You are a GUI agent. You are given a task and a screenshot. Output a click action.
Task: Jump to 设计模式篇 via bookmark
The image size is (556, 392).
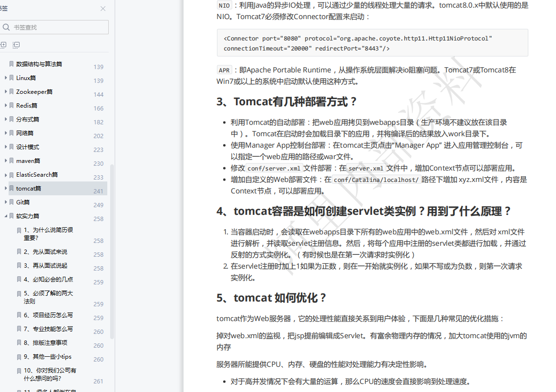(31, 147)
